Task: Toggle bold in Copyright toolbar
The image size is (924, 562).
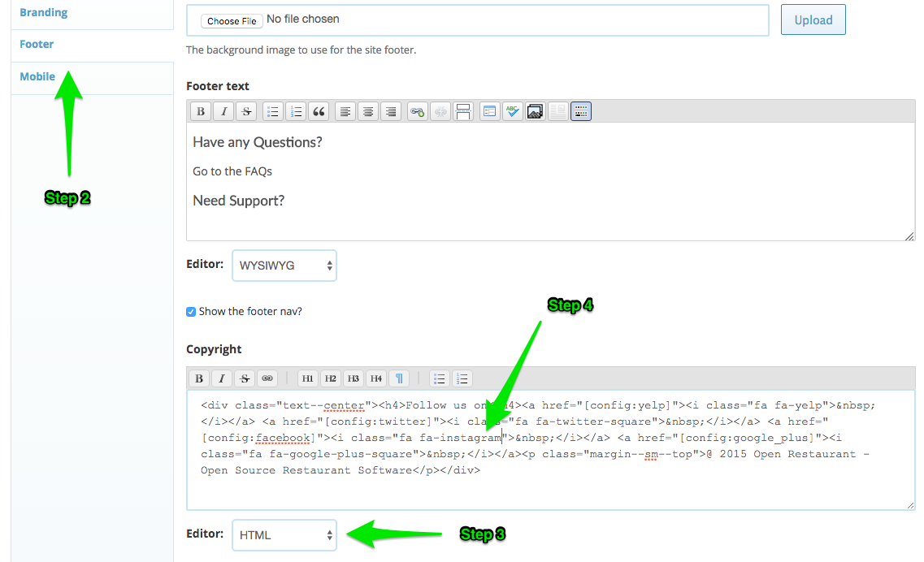Action: tap(199, 378)
